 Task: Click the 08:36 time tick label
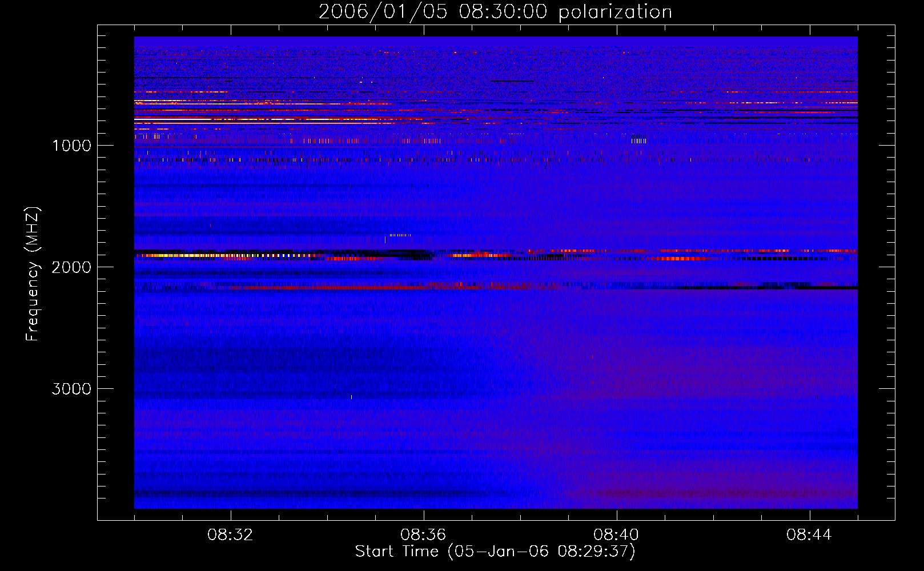coord(423,535)
